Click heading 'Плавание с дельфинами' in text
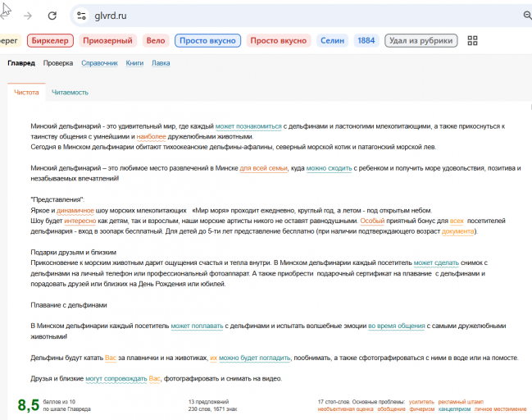The width and height of the screenshot is (532, 420). [x=69, y=305]
